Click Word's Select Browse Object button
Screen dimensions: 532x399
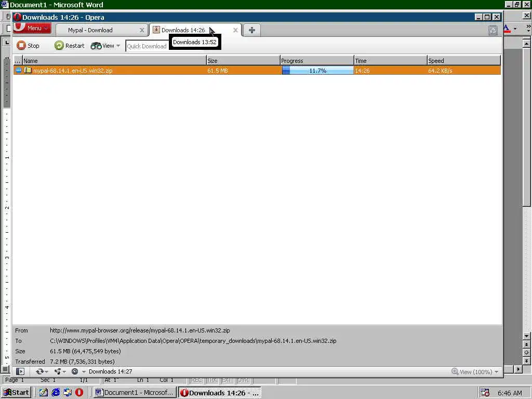[x=526, y=353]
